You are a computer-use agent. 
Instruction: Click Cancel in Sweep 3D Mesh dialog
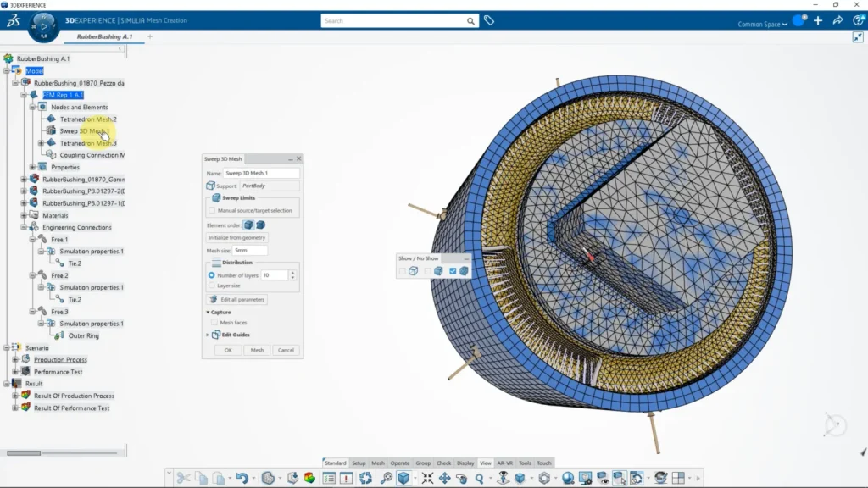286,350
